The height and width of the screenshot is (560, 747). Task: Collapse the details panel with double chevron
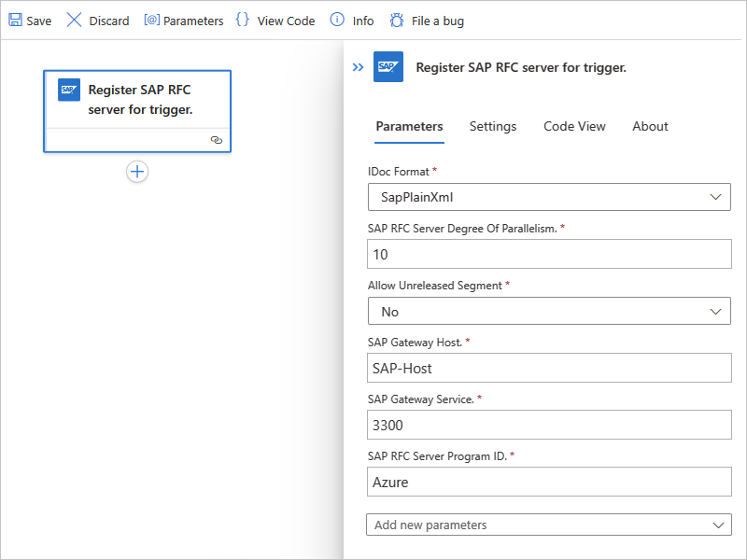[x=358, y=67]
